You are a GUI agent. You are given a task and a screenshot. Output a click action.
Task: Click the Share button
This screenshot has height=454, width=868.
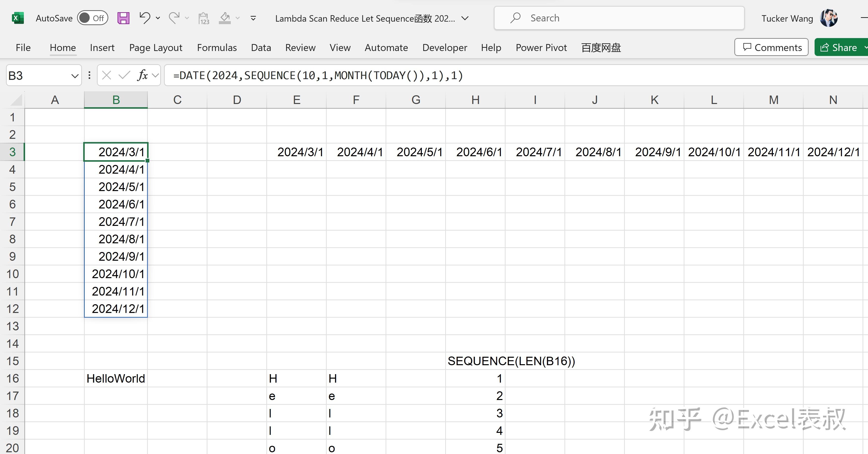coord(839,47)
